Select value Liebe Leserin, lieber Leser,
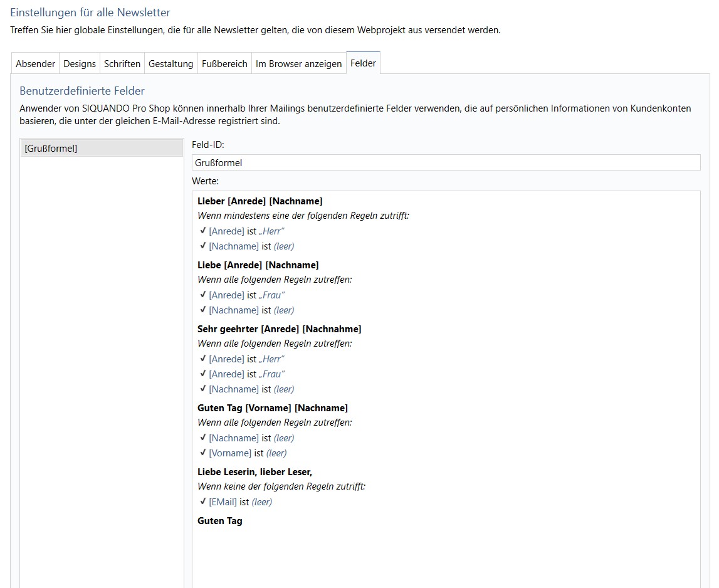719x588 pixels. click(255, 472)
